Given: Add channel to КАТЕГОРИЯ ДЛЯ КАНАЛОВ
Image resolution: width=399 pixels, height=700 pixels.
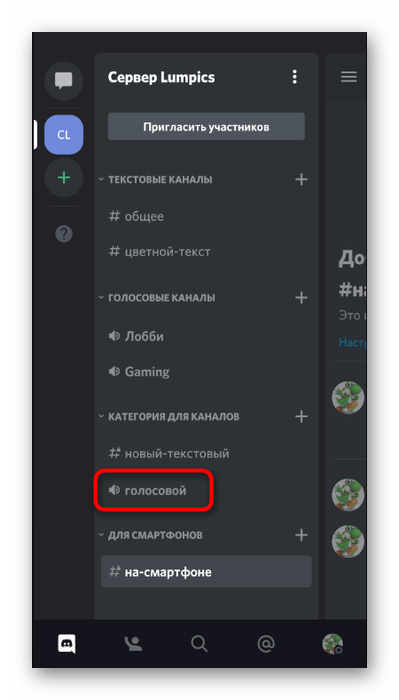Looking at the screenshot, I should point(301,417).
